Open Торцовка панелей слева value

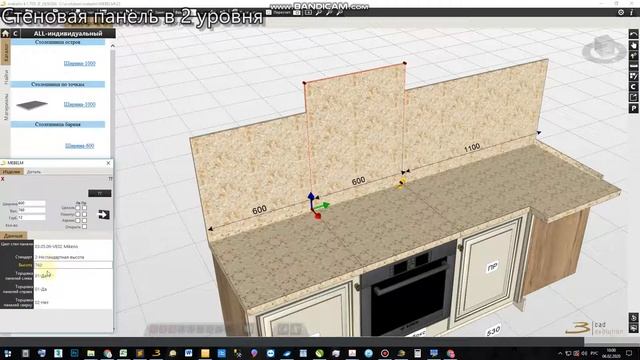(73, 276)
